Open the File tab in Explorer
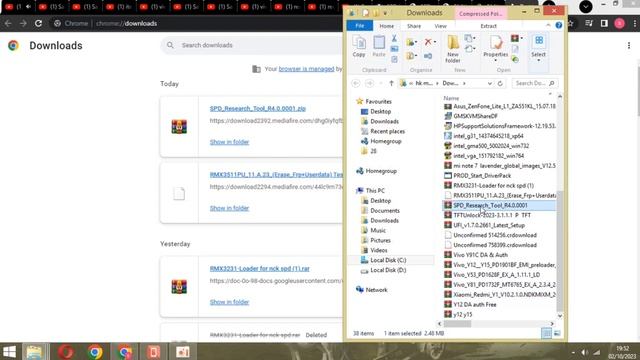 [x=360, y=26]
